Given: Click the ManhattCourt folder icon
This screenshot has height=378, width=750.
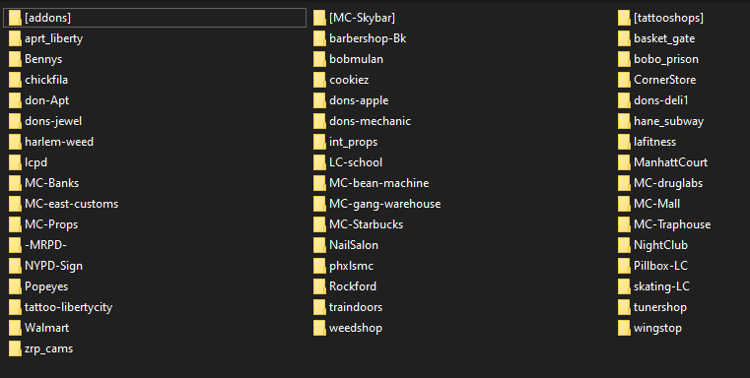Looking at the screenshot, I should pos(624,163).
